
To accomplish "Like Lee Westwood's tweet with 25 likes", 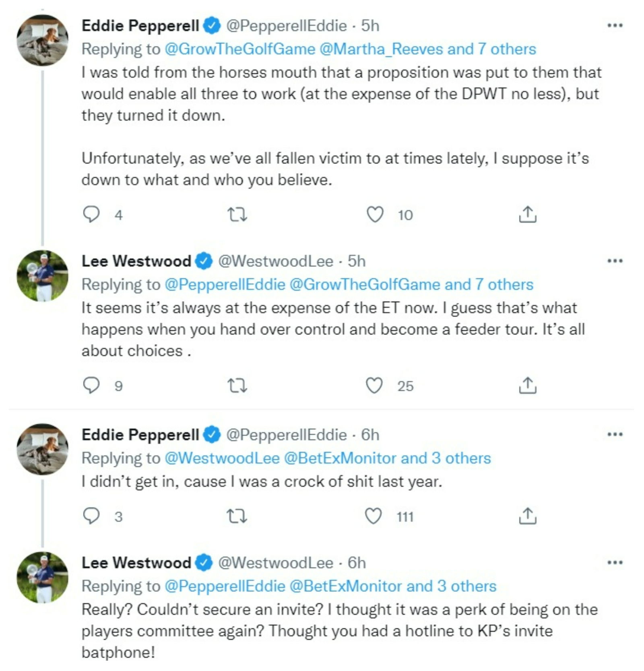I will pos(374,386).
